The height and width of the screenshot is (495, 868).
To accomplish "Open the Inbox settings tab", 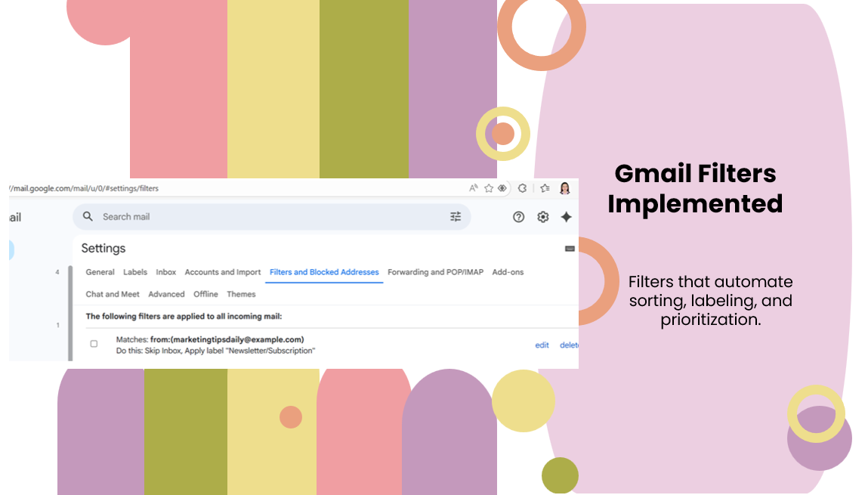I will click(165, 272).
